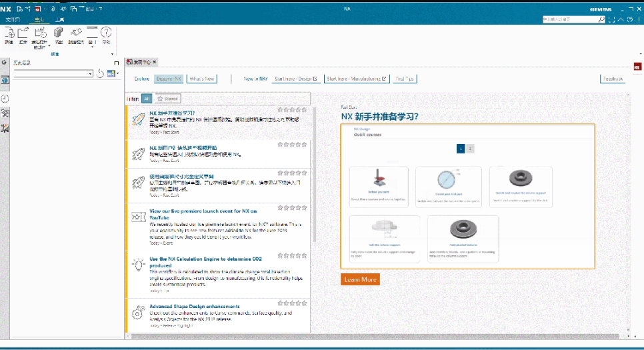Open Start here - Manufacturing link
This screenshot has height=350, width=644.
pyautogui.click(x=357, y=79)
